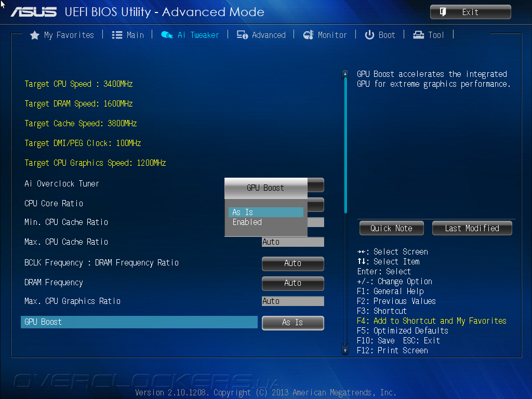The width and height of the screenshot is (532, 399).
Task: Open the Quick Note button
Action: 392,229
